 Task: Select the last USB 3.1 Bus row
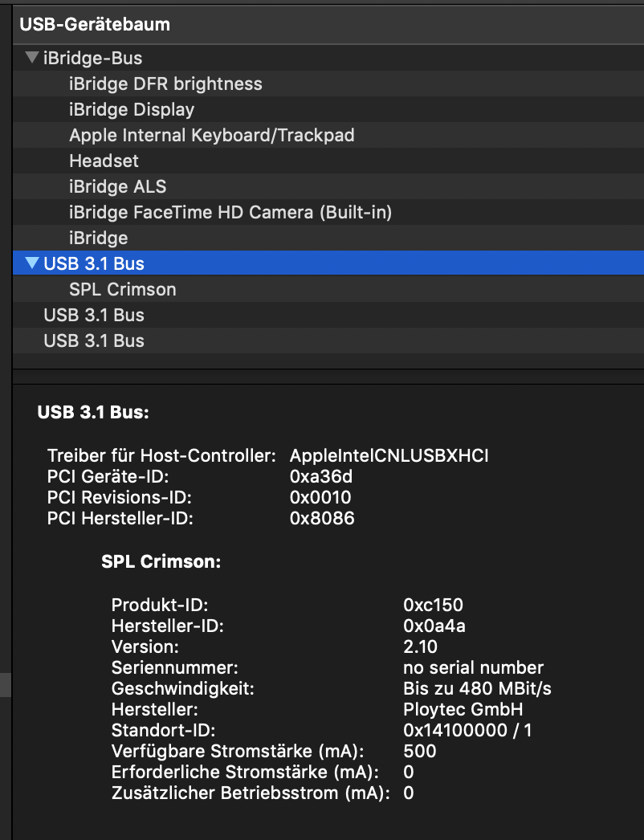click(x=94, y=340)
